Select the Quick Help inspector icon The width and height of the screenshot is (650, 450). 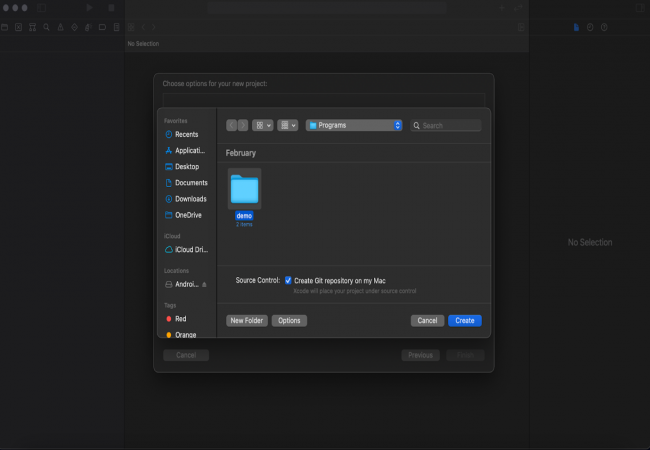[604, 27]
